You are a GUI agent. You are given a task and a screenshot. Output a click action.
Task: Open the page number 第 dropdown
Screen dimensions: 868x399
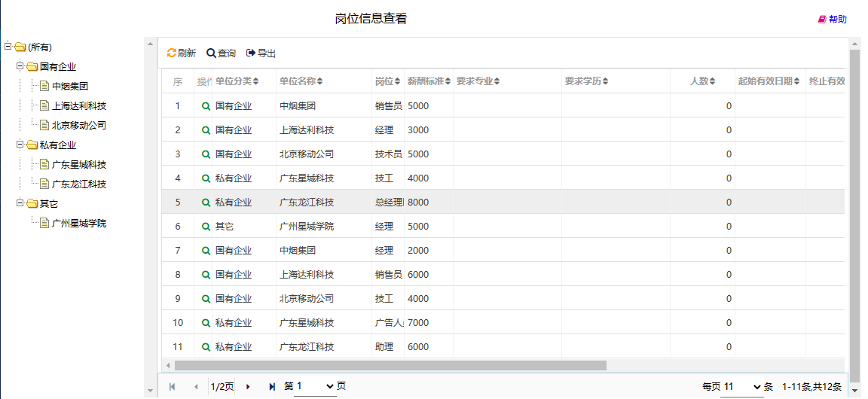[315, 387]
